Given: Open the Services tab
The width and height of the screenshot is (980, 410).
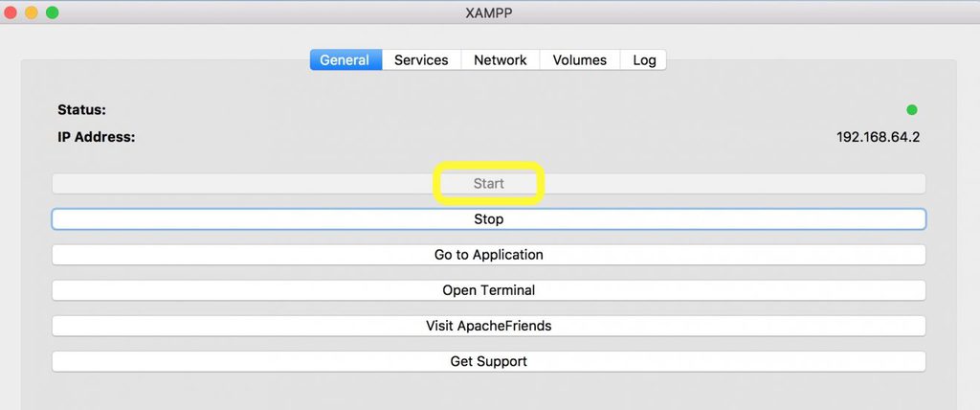Looking at the screenshot, I should pos(421,59).
